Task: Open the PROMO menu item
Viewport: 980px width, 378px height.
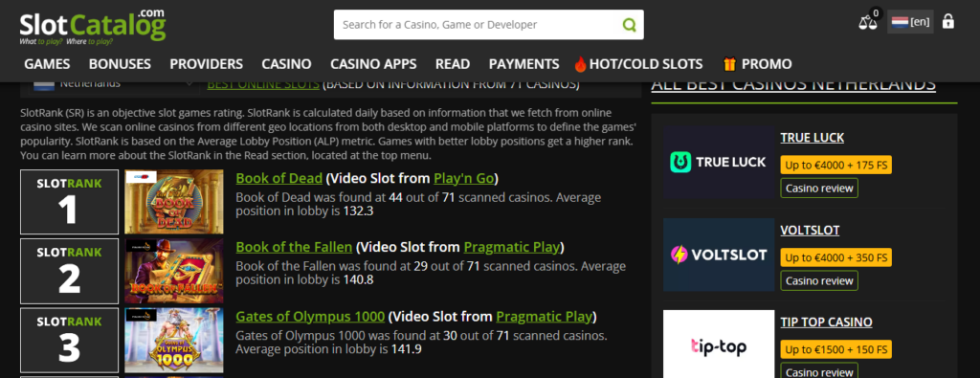Action: [x=767, y=64]
